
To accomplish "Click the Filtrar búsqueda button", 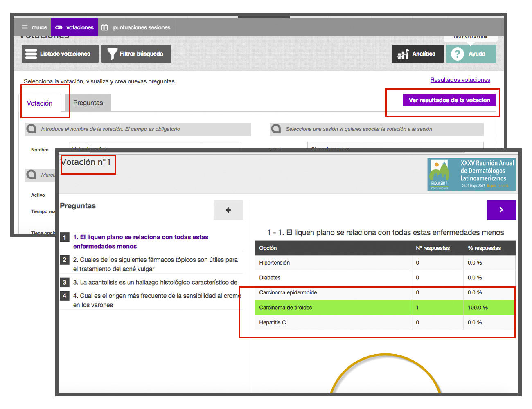I will click(136, 54).
